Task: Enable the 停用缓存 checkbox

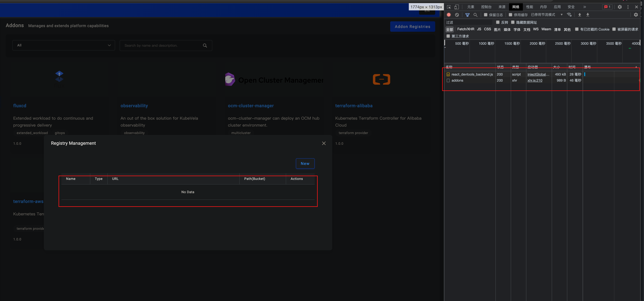Action: (x=510, y=15)
